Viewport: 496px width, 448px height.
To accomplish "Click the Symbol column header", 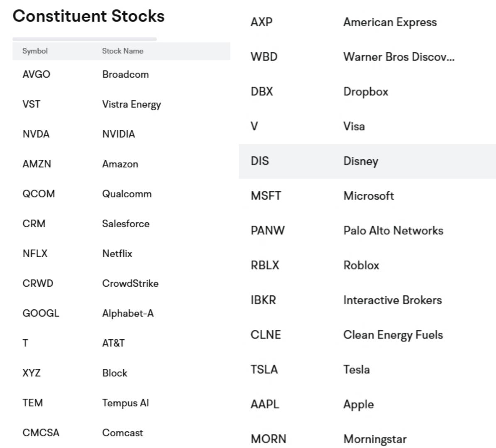I will click(35, 51).
